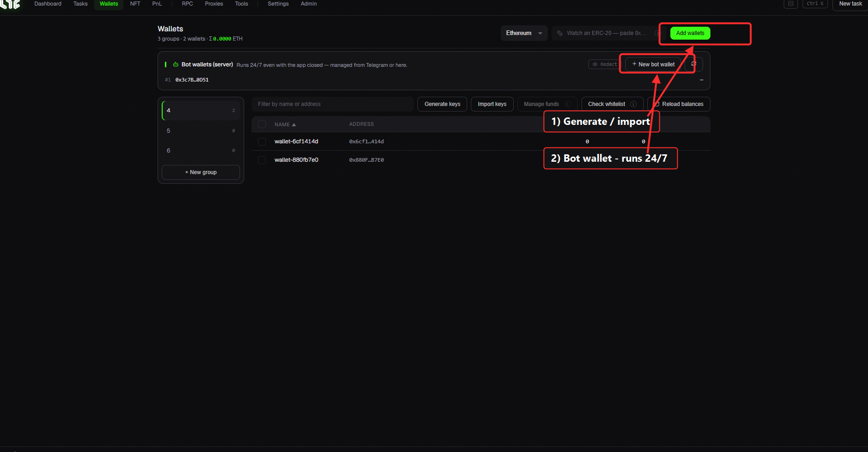The image size is (868, 452).
Task: Click the Generate keys button
Action: pyautogui.click(x=442, y=104)
